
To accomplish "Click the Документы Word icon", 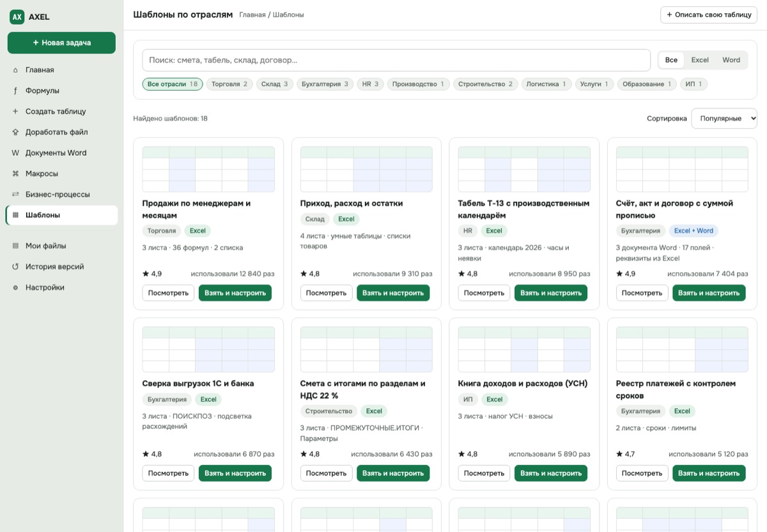I will (x=15, y=153).
